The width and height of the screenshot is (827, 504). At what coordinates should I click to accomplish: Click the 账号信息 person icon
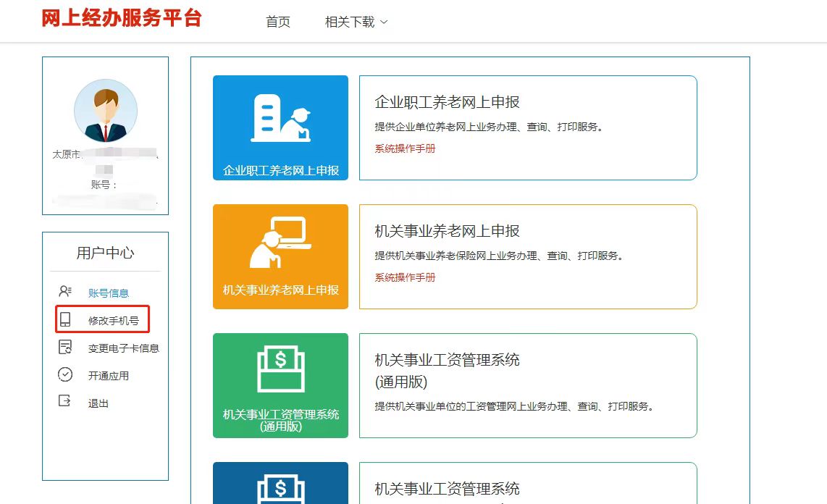pos(65,292)
